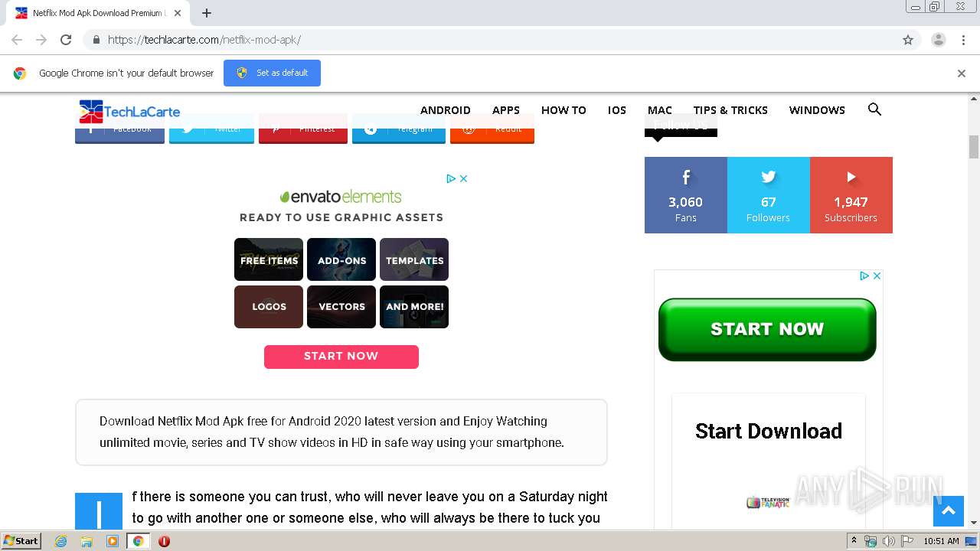Close the sidebar advertisement
This screenshot has height=551, width=980.
point(877,275)
